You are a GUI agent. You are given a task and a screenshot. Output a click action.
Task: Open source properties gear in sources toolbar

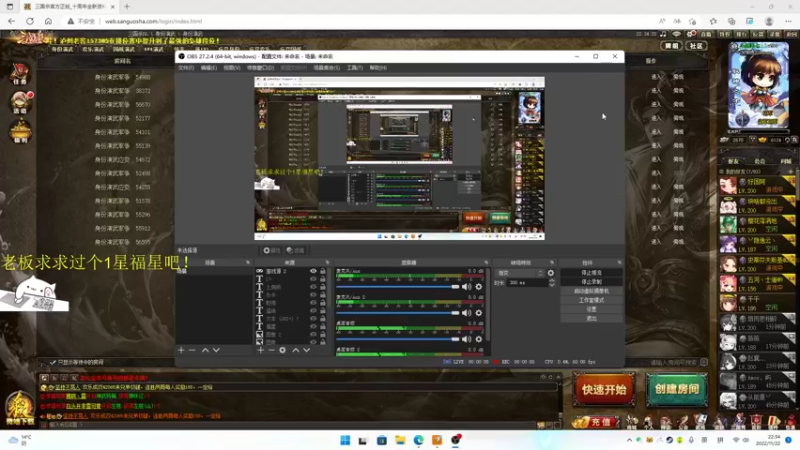tap(283, 350)
